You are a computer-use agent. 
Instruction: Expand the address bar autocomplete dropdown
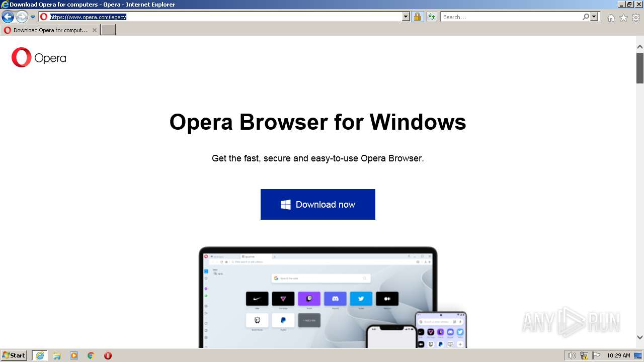pyautogui.click(x=406, y=17)
